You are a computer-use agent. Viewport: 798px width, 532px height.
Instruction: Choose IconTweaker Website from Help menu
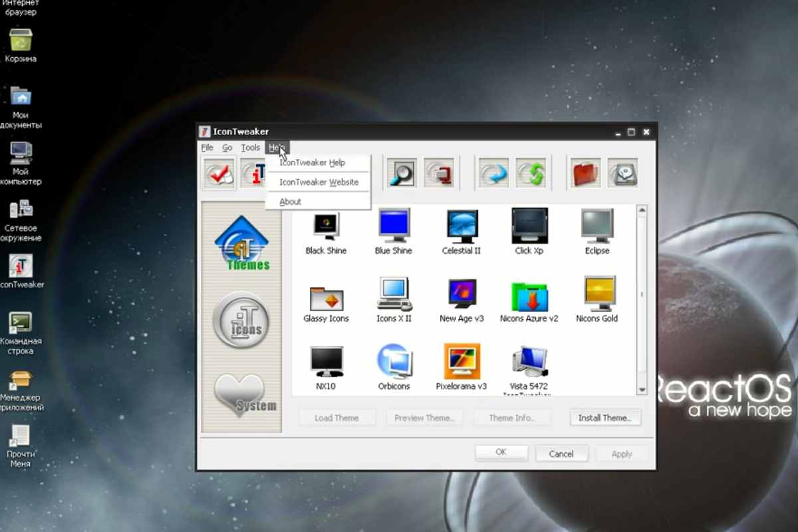point(319,182)
